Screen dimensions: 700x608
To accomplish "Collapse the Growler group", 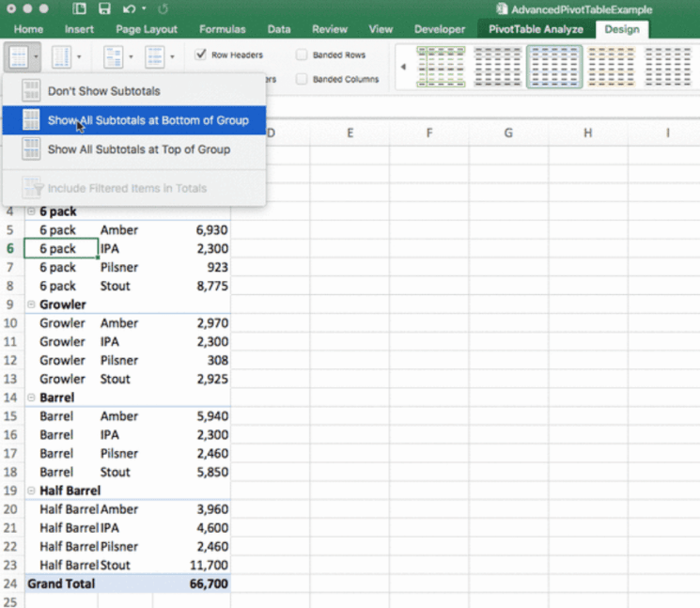I will pyautogui.click(x=33, y=304).
